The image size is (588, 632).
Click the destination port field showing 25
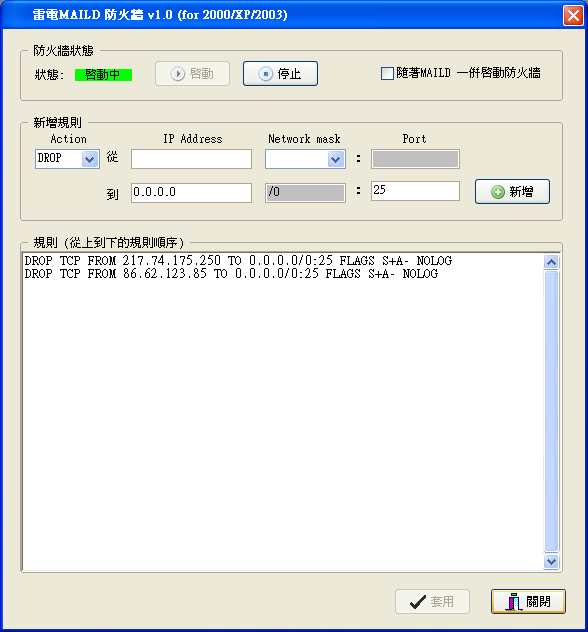pos(415,191)
